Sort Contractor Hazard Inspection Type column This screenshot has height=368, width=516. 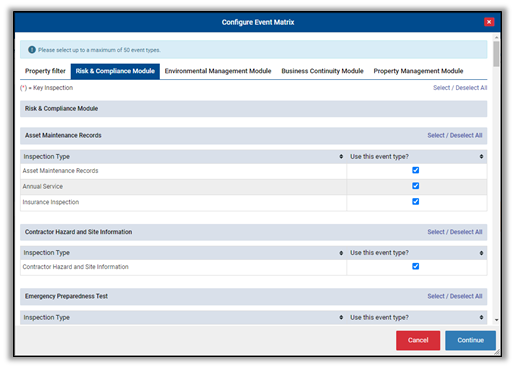point(341,253)
